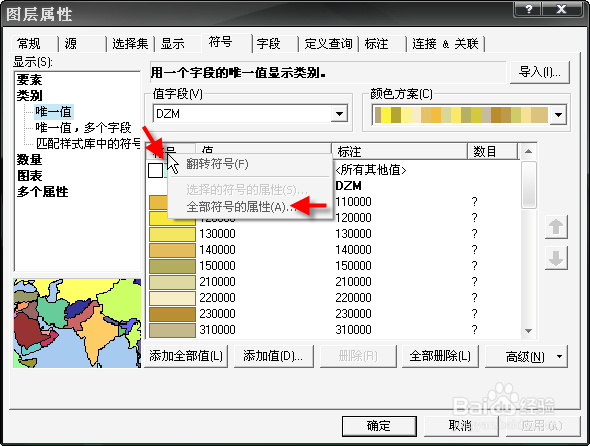Choose 全部符号的属性(A) menu entry

241,207
